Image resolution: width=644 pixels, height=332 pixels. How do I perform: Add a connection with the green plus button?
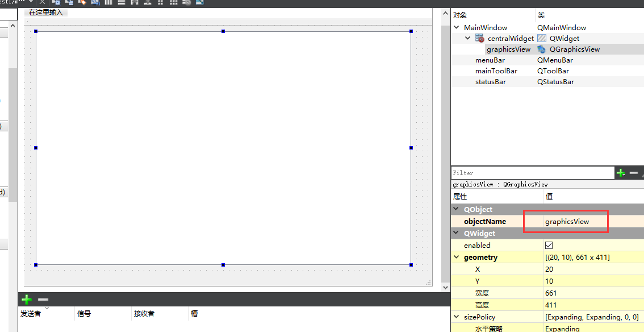[26, 300]
